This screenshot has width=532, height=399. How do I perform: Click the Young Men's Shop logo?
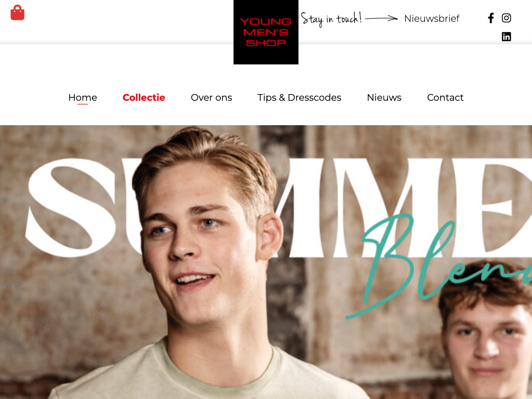click(x=266, y=32)
